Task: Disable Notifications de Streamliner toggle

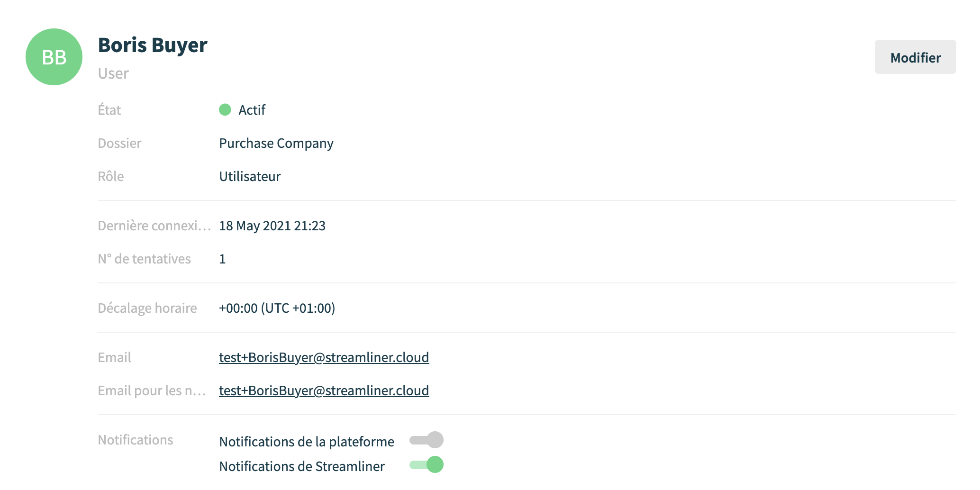Action: [x=426, y=464]
